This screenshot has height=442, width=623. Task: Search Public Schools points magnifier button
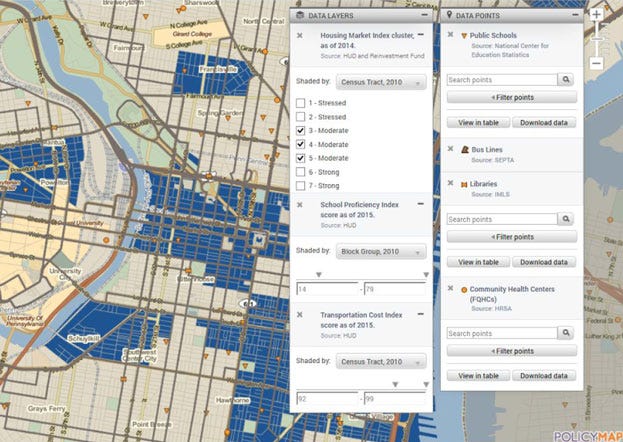pos(566,80)
